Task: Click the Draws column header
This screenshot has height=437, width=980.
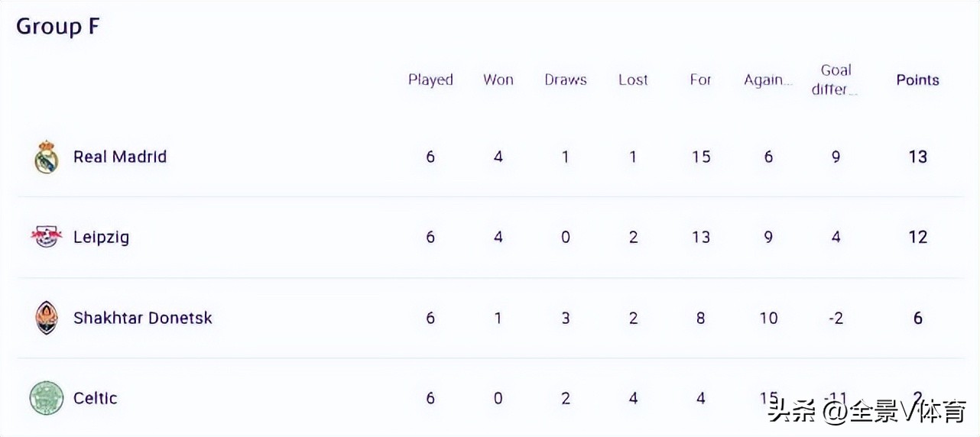Action: 566,80
